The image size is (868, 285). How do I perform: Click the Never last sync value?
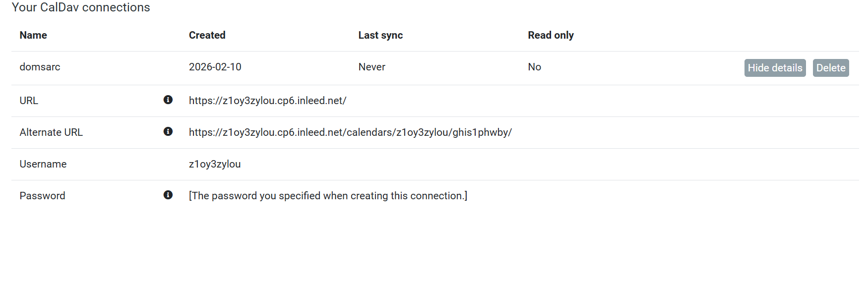point(372,67)
